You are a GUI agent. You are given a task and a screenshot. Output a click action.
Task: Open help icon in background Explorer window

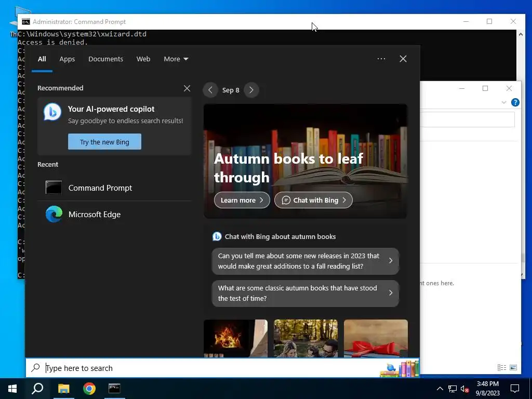click(515, 102)
